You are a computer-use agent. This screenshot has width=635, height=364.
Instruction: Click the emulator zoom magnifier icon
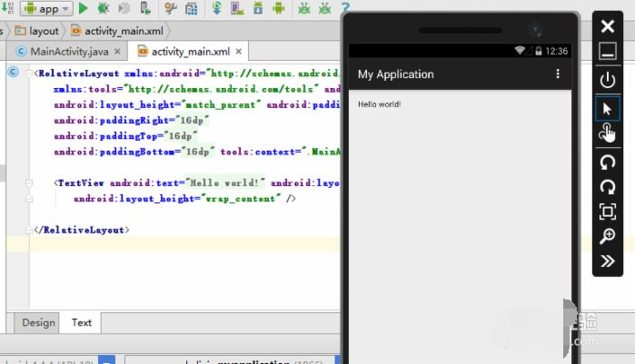[x=607, y=237]
